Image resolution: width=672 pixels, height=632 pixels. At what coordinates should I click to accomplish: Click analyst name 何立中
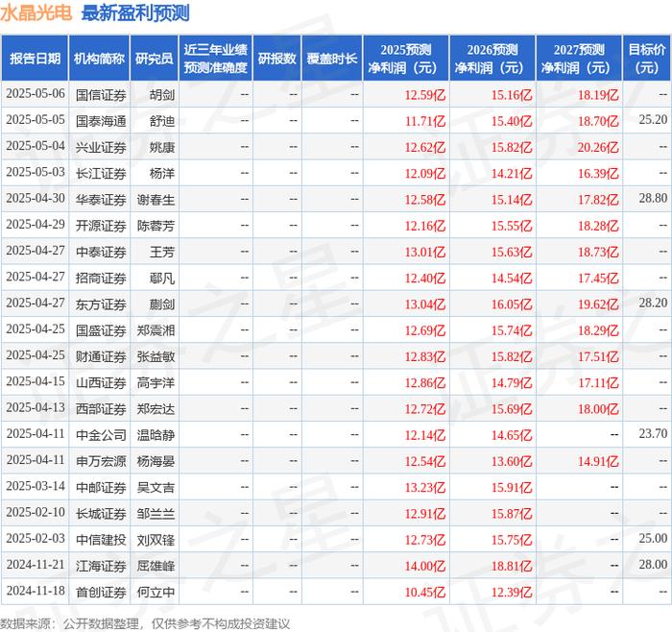point(156,592)
